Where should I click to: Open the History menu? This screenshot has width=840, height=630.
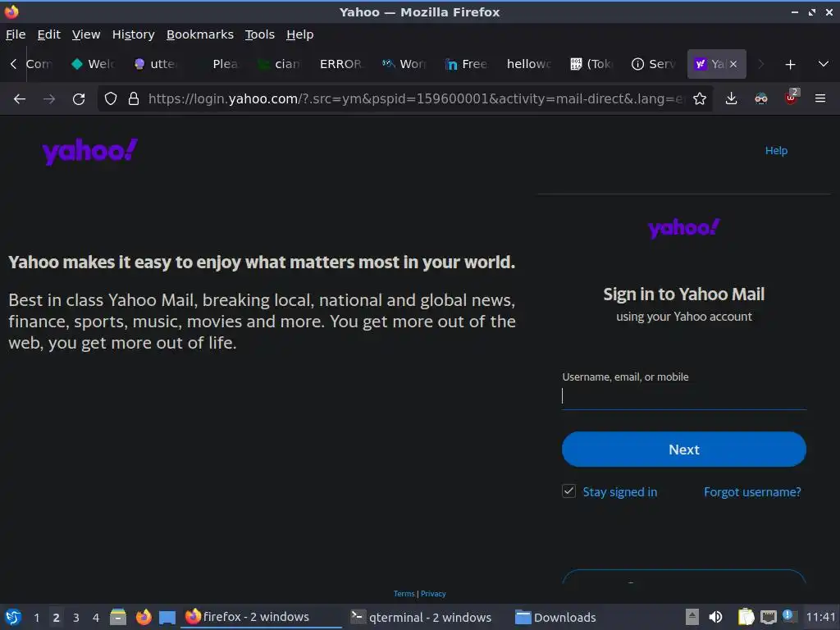[x=134, y=34]
